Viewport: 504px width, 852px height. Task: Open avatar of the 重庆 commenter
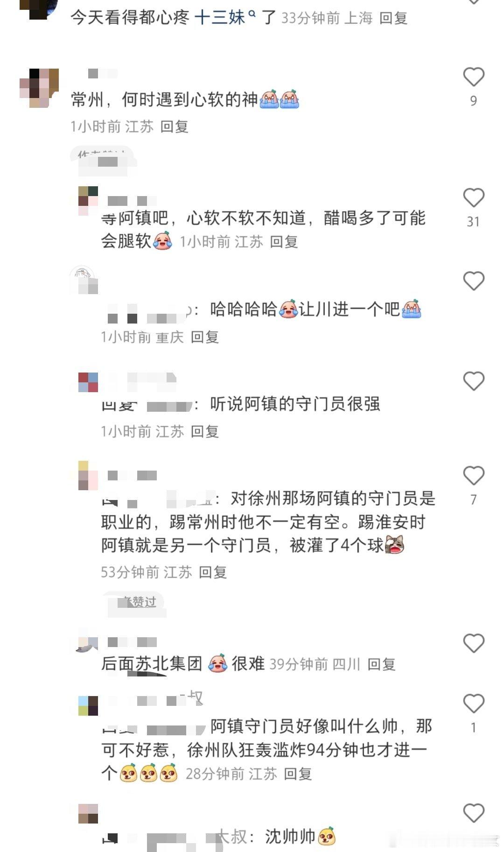point(83,280)
